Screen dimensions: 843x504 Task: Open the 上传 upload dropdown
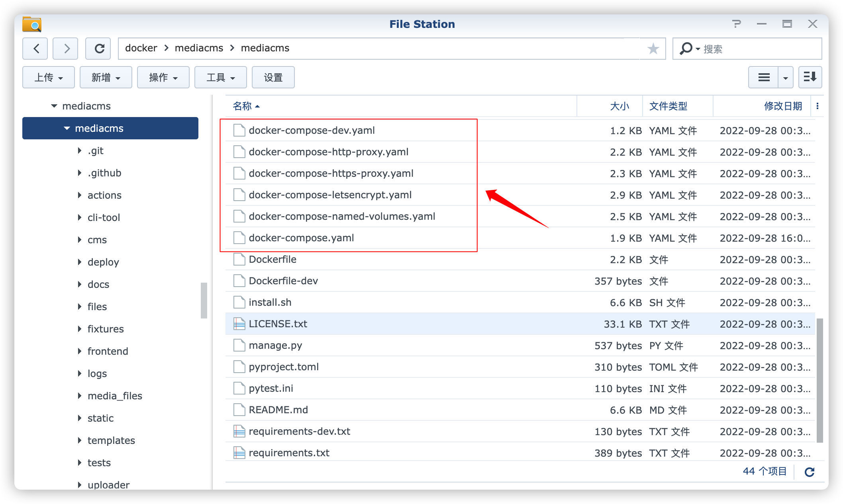[49, 77]
